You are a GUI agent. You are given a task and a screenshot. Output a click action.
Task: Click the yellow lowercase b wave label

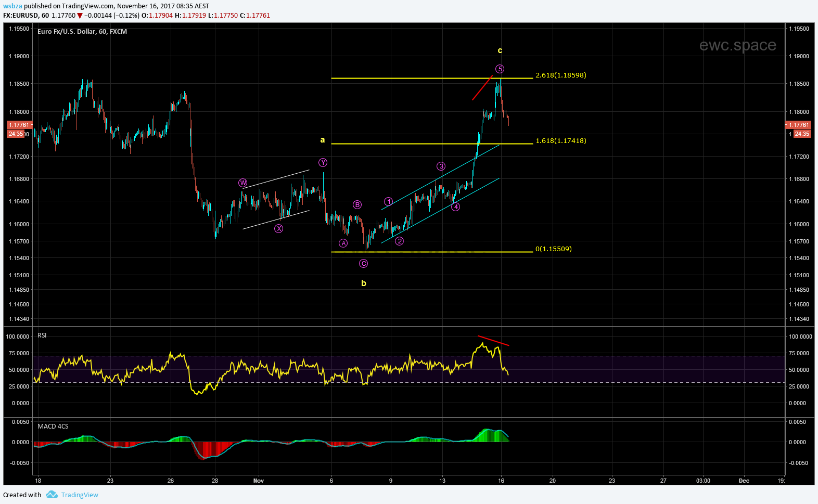(364, 283)
